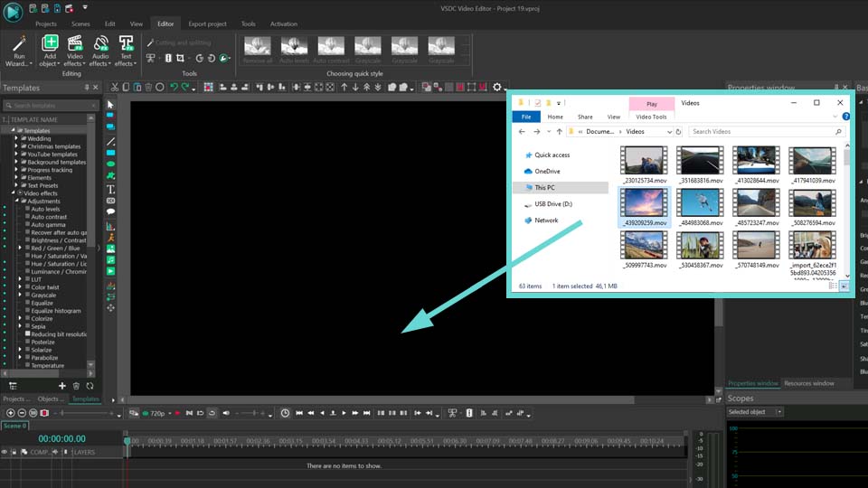This screenshot has width=868, height=488.
Task: Select the Line drawing tool
Action: [x=110, y=142]
